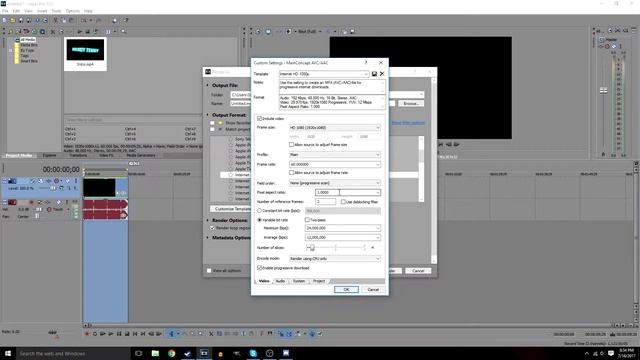The height and width of the screenshot is (360, 640).
Task: Open the About this option link
Action: (x=408, y=123)
